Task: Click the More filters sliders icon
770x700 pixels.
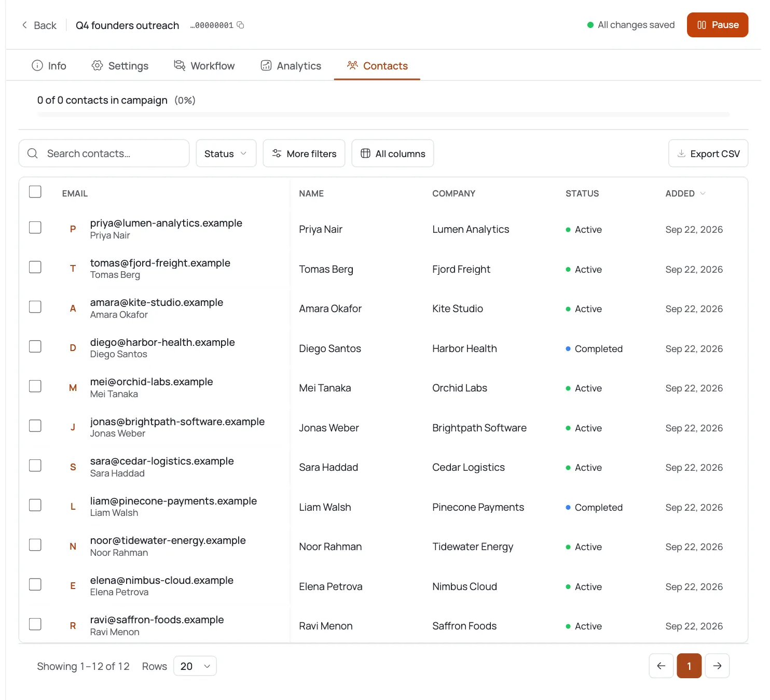Action: 277,153
